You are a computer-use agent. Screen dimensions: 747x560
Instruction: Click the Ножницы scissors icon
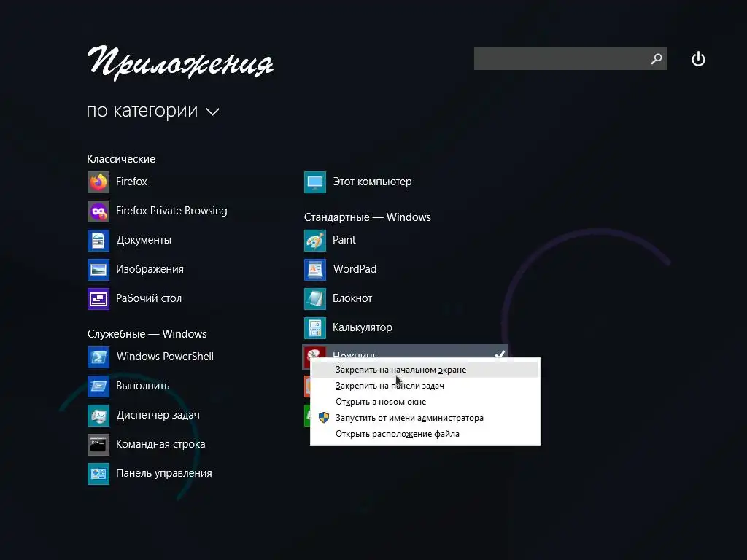(315, 353)
